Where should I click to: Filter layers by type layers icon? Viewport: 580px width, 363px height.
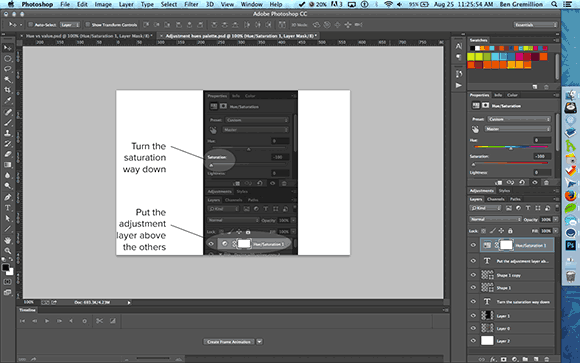[528, 208]
